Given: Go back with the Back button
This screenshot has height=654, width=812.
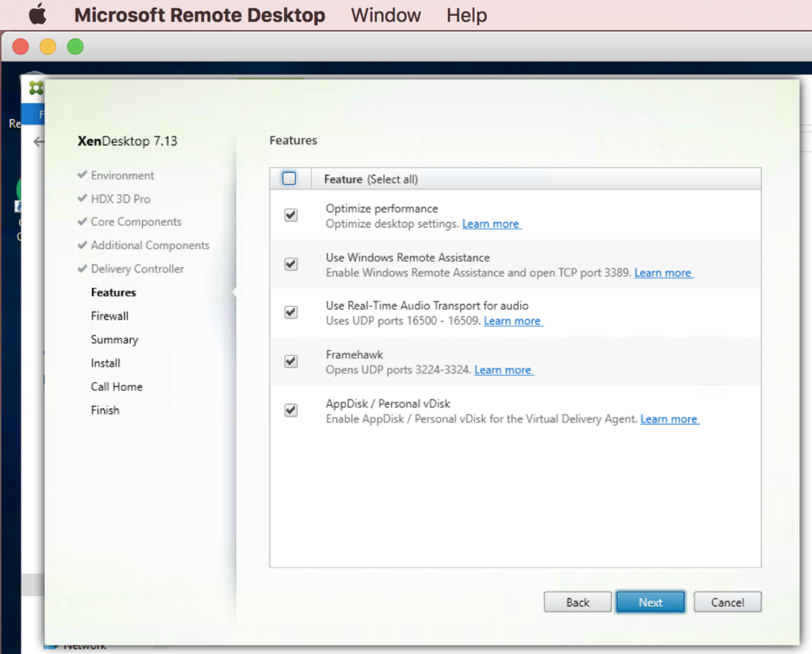Looking at the screenshot, I should [x=577, y=602].
